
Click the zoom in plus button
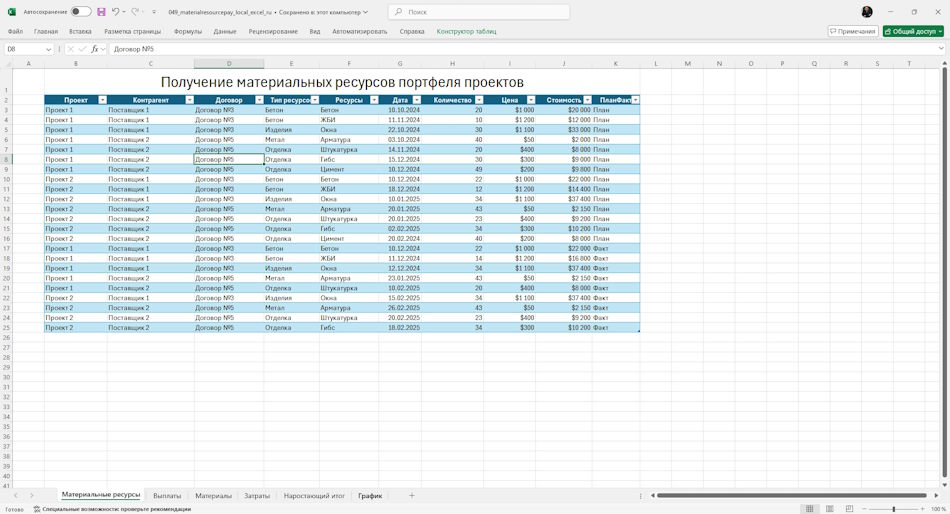922,509
